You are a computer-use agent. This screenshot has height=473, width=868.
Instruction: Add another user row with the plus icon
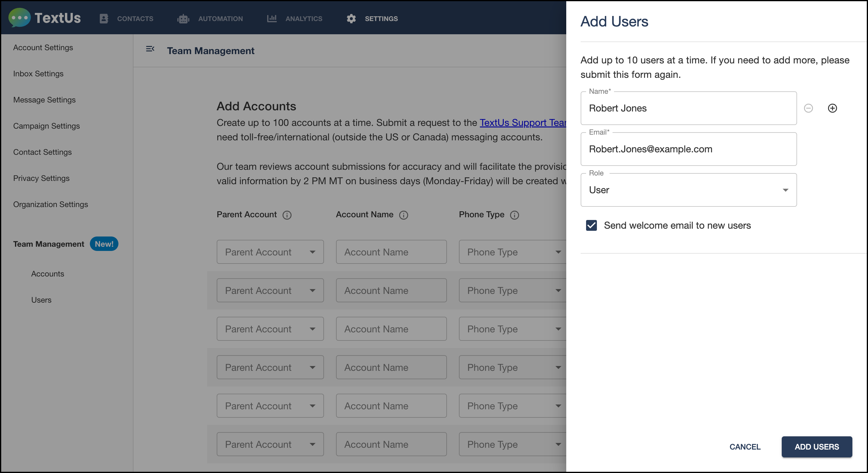pyautogui.click(x=832, y=108)
